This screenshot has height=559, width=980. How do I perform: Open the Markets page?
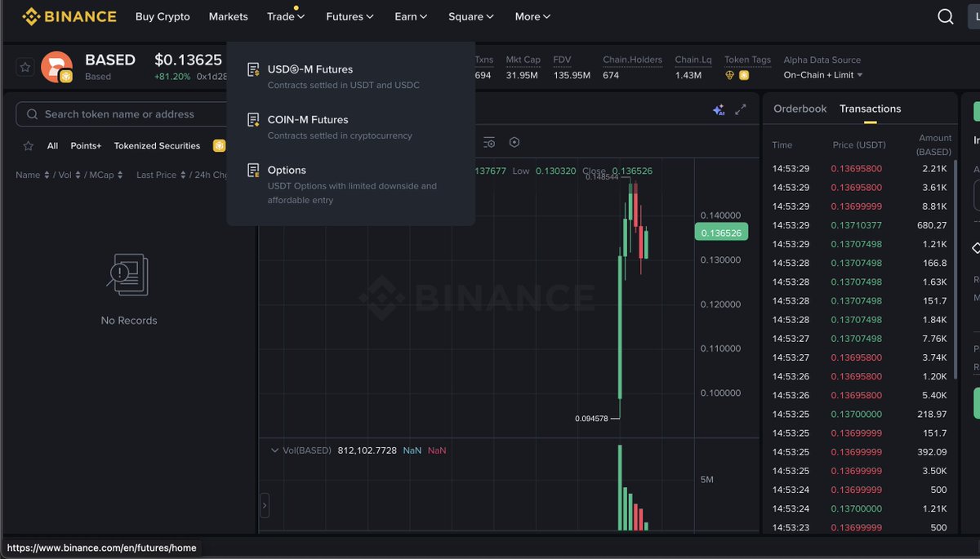pos(228,16)
